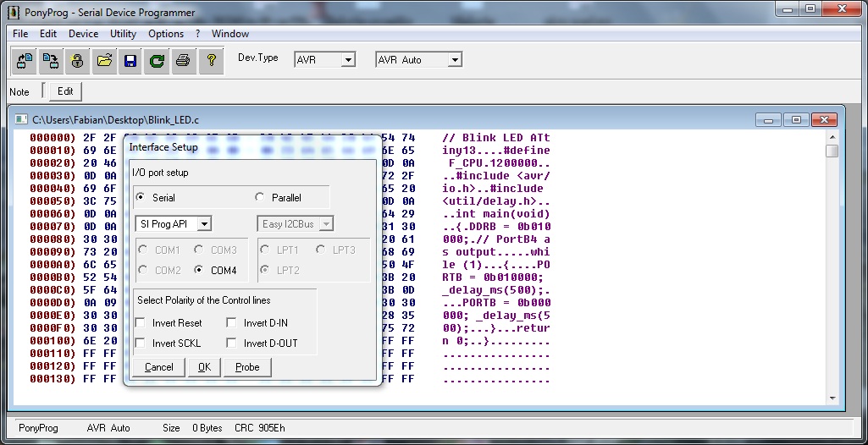Close the Blink_LED.c document window

824,119
